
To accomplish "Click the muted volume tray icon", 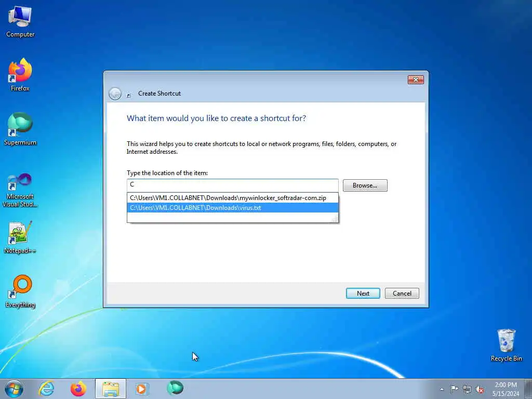I will coord(480,390).
